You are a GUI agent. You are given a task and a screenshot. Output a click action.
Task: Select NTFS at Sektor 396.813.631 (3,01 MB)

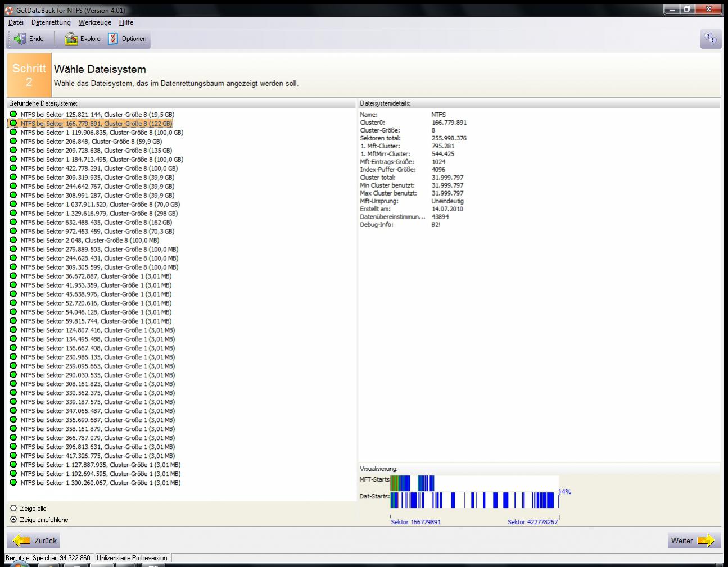(x=92, y=447)
